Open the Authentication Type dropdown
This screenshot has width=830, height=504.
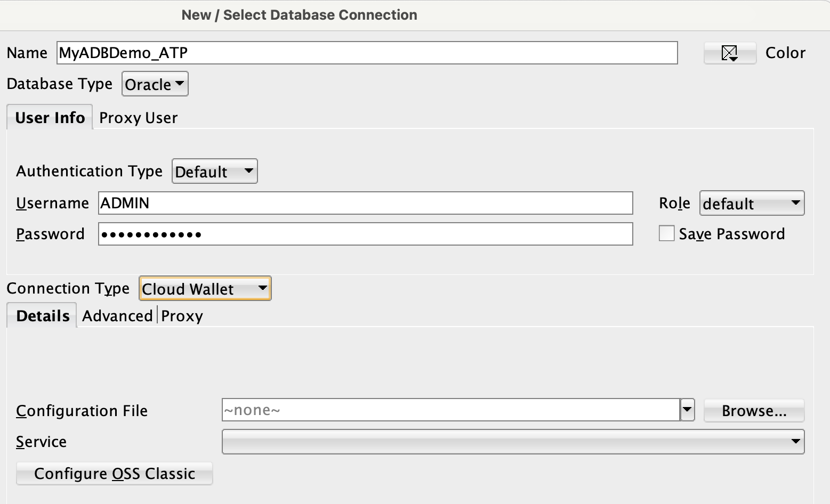(214, 172)
